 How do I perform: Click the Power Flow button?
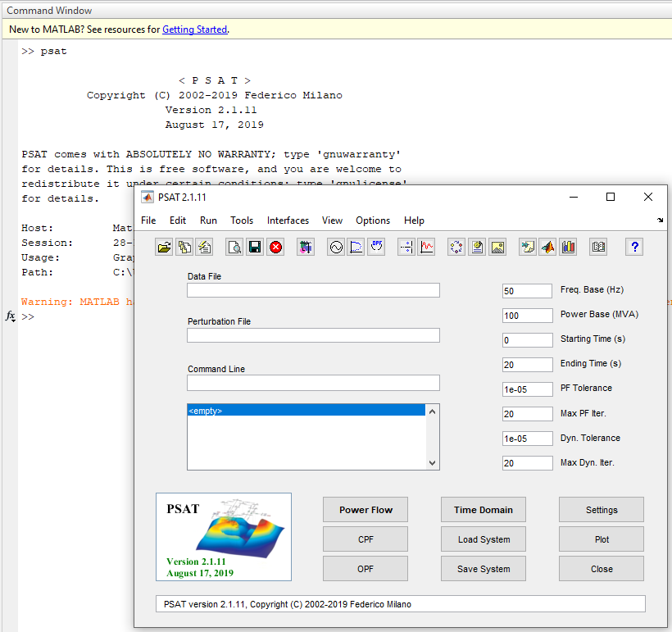point(366,510)
